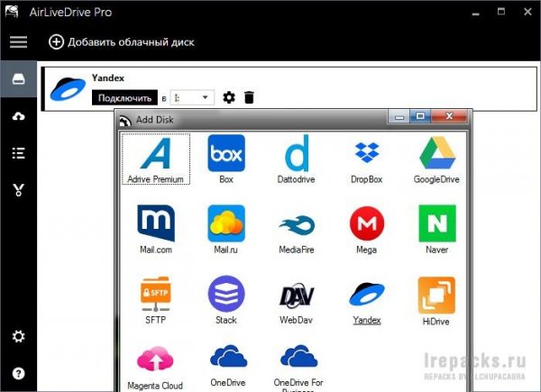Select Adrive Premium cloud service
The width and height of the screenshot is (541, 392).
click(156, 160)
